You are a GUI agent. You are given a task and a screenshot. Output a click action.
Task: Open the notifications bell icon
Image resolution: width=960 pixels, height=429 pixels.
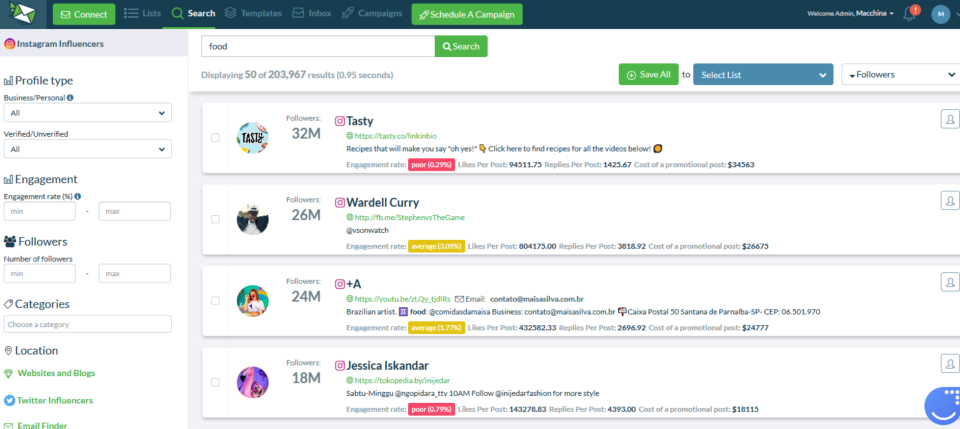910,14
